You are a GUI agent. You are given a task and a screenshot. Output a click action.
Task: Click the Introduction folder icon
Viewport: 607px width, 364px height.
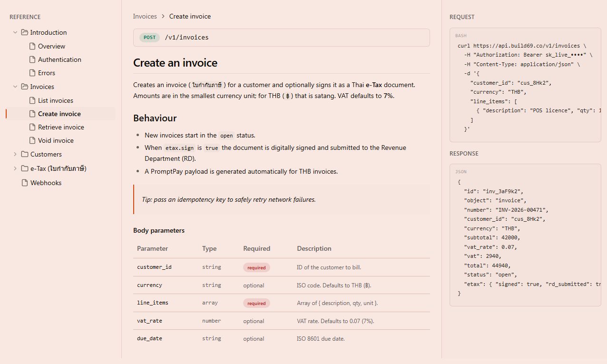point(25,32)
